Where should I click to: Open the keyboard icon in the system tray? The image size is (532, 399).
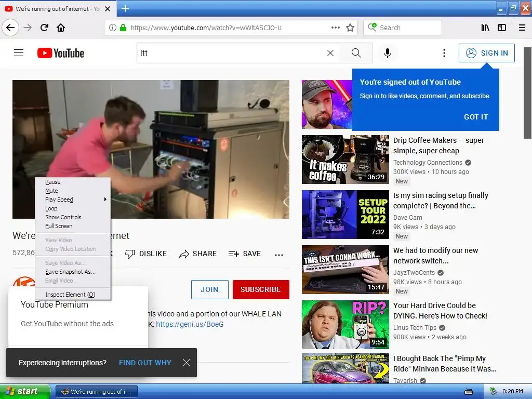[x=469, y=392]
